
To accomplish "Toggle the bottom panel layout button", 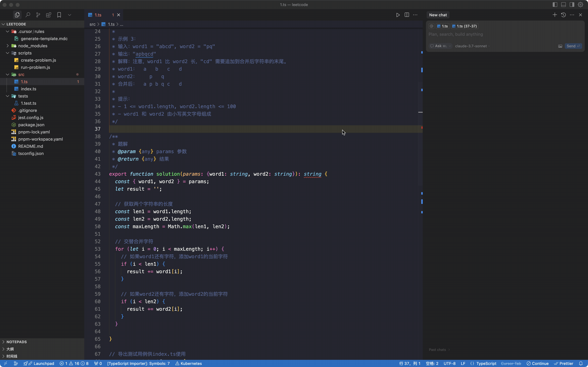I will tap(563, 5).
